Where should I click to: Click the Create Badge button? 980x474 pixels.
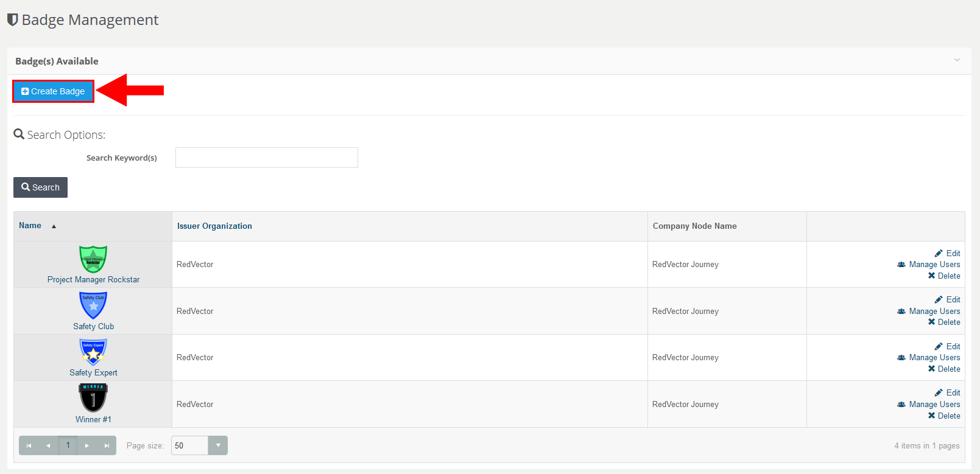click(x=54, y=91)
